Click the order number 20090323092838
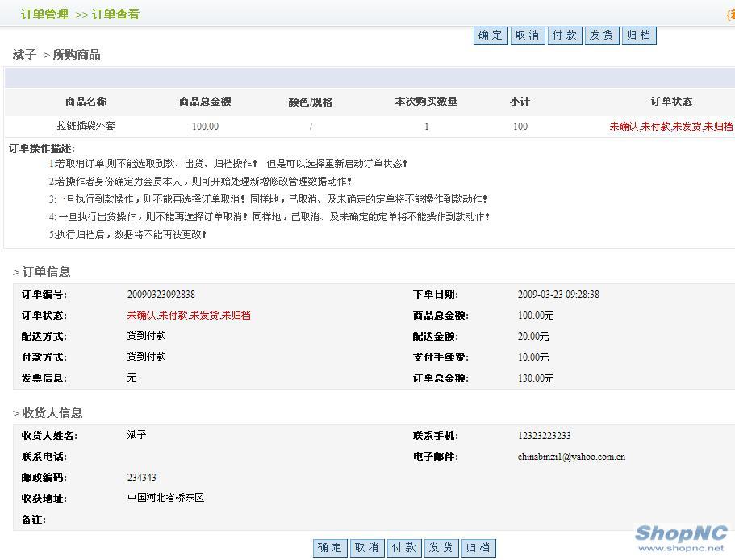The image size is (735, 560). point(161,295)
